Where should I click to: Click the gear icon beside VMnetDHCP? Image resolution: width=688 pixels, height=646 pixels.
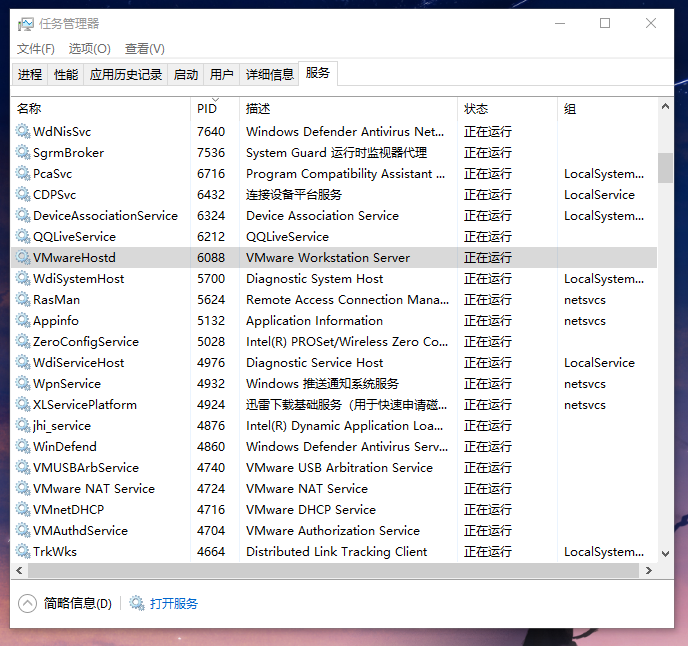pos(23,510)
